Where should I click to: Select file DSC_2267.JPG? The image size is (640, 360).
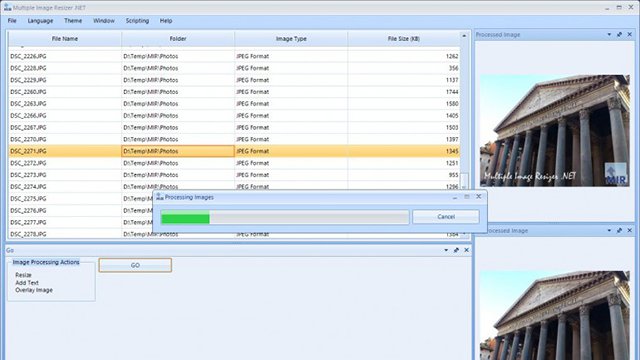coord(28,127)
